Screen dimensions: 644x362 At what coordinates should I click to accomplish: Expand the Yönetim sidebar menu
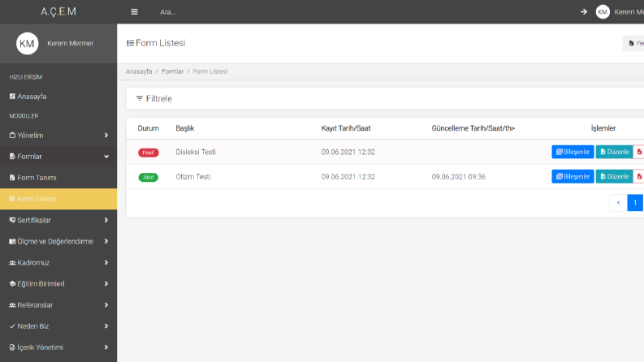(58, 136)
